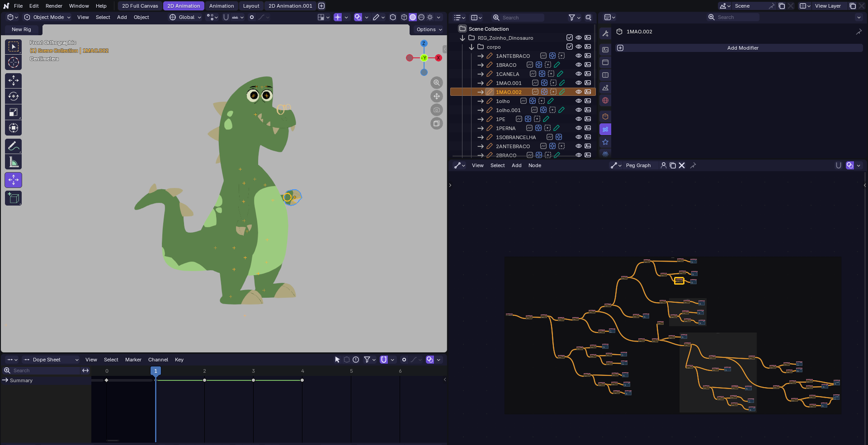Open the Global transform orientation dropdown
868x445 pixels.
[x=185, y=17]
